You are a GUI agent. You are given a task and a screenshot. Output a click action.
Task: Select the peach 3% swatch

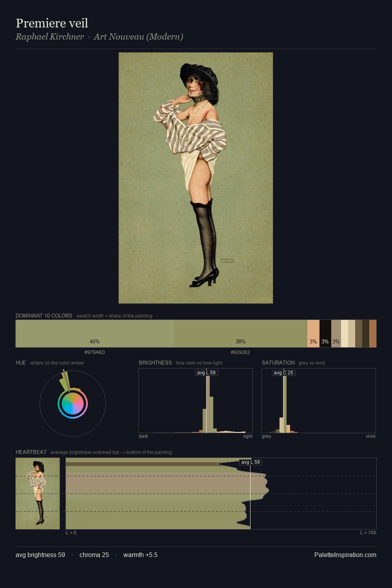pos(313,334)
